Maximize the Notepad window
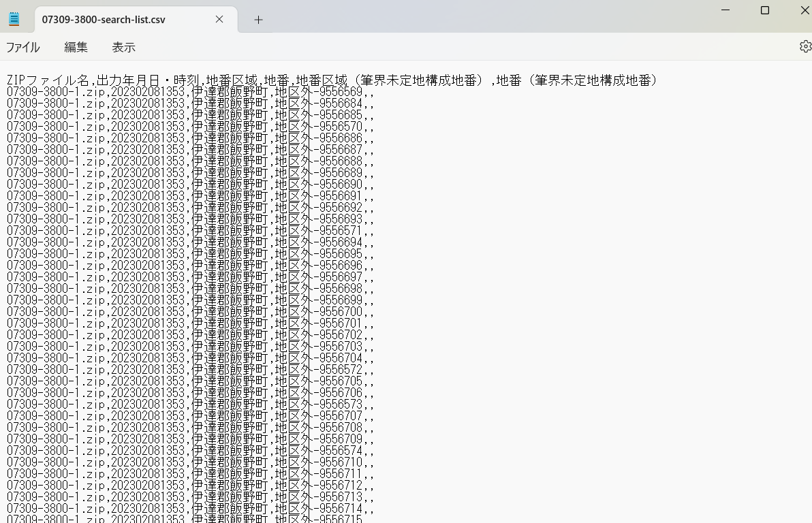This screenshot has height=523, width=812. 765,10
